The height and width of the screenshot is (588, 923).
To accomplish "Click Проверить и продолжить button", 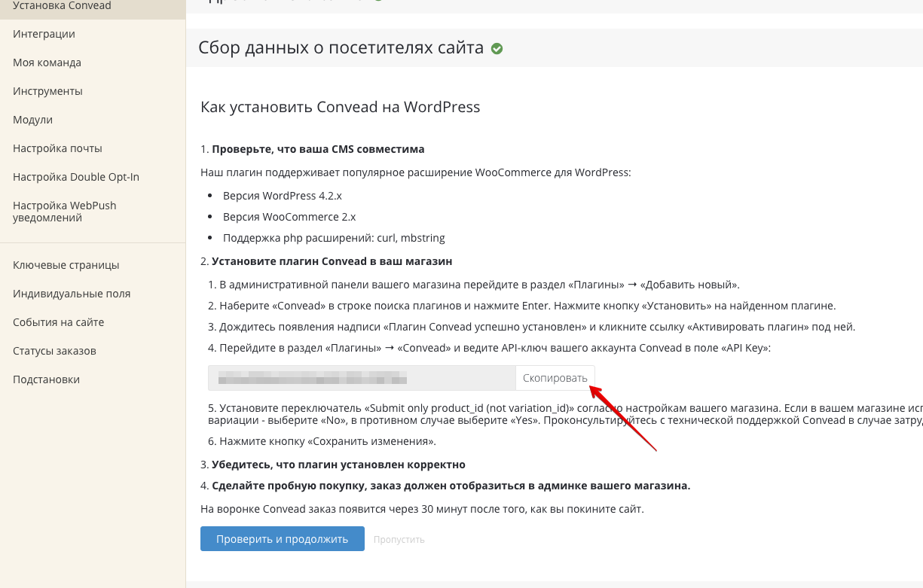I will pyautogui.click(x=283, y=539).
